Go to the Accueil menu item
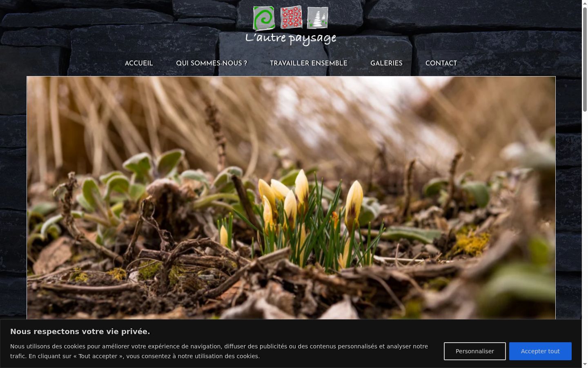This screenshot has width=588, height=368. click(139, 63)
